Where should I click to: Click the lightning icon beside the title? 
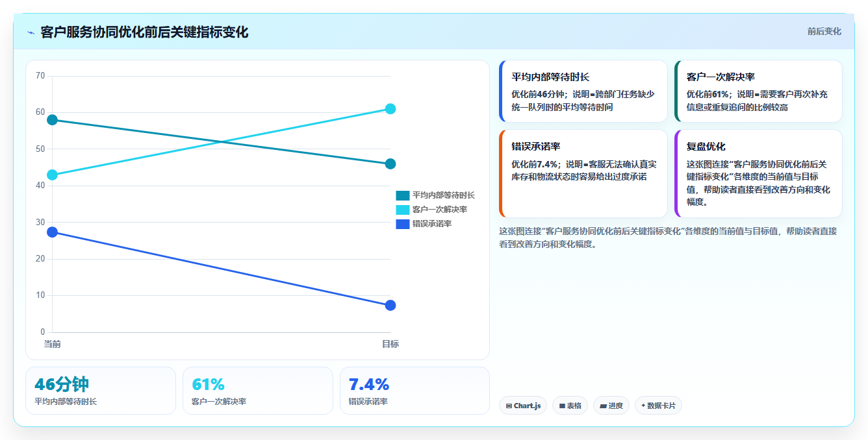click(x=31, y=32)
